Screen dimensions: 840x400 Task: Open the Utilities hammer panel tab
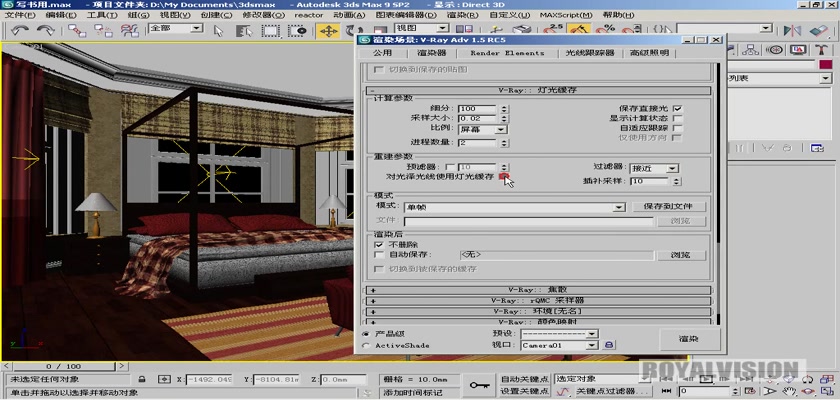point(821,50)
